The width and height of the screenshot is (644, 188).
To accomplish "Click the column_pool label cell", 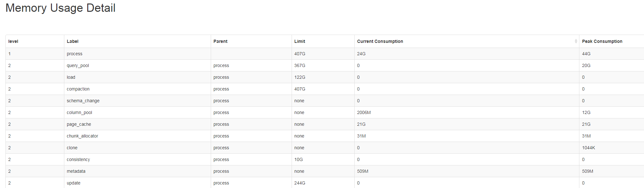I will pos(79,112).
